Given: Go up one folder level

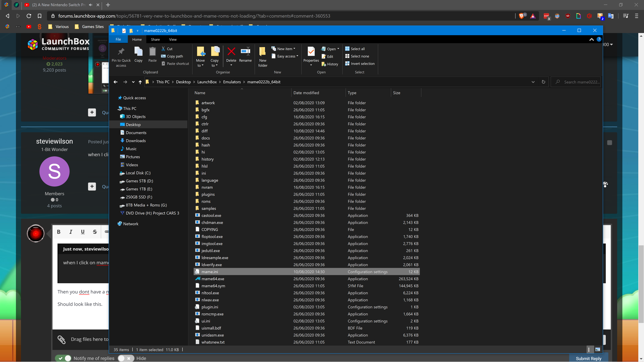Looking at the screenshot, I should click(x=140, y=82).
